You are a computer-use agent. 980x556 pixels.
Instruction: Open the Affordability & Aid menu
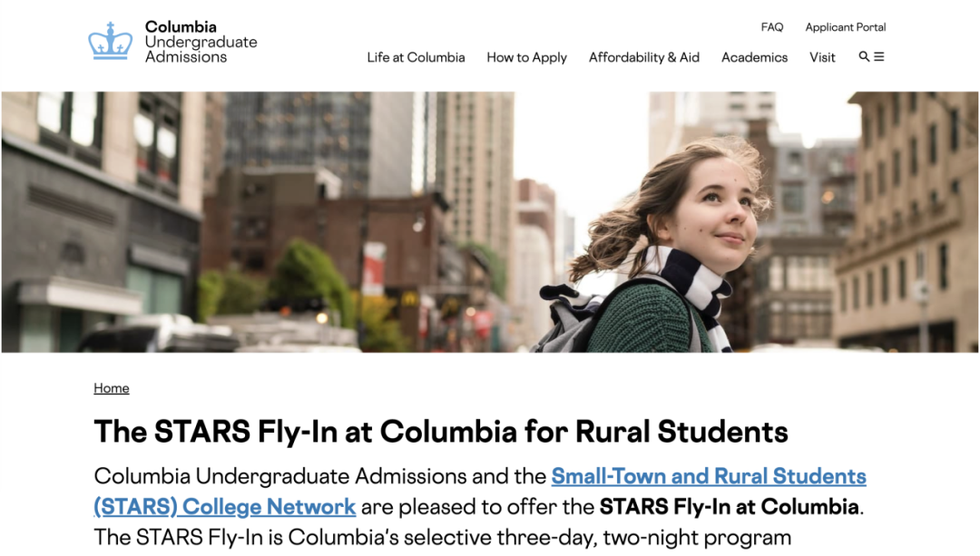[644, 57]
